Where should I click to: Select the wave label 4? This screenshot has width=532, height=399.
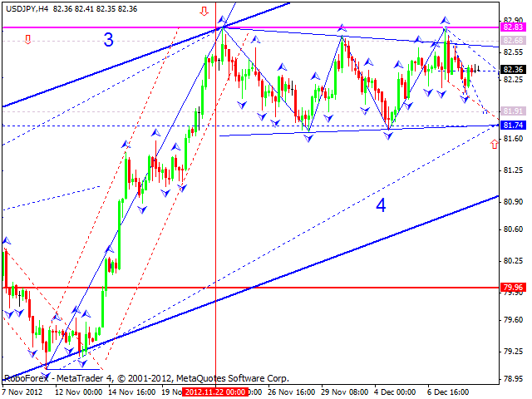coord(380,204)
